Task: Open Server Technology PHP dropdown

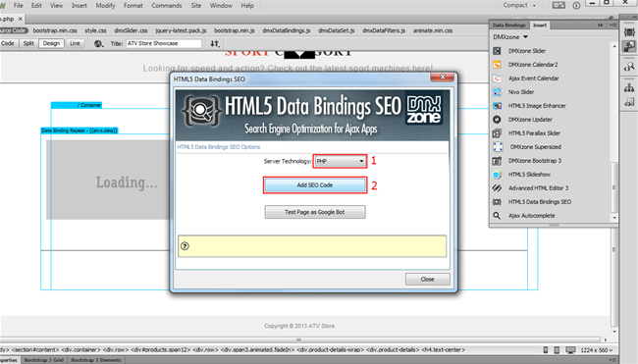Action: (340, 161)
